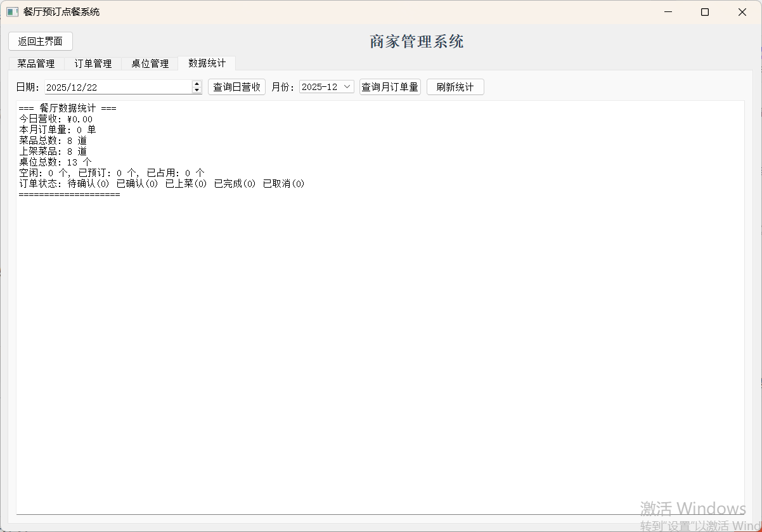Click the 上架菜品: 8 道 line
This screenshot has height=532, width=762.
click(53, 152)
